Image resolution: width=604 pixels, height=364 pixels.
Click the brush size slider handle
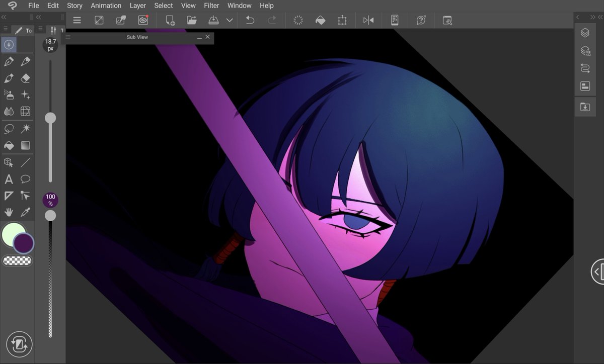[x=50, y=118]
